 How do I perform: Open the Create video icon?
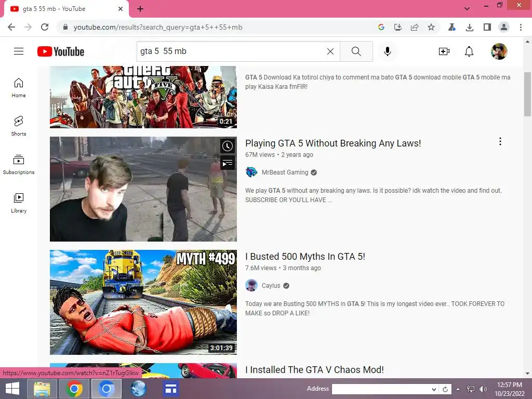click(x=444, y=51)
